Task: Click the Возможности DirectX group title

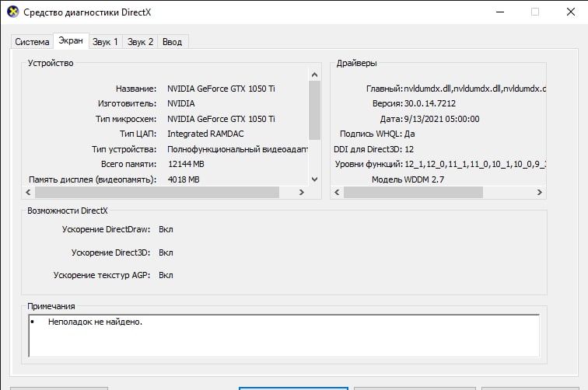Action: tap(68, 211)
